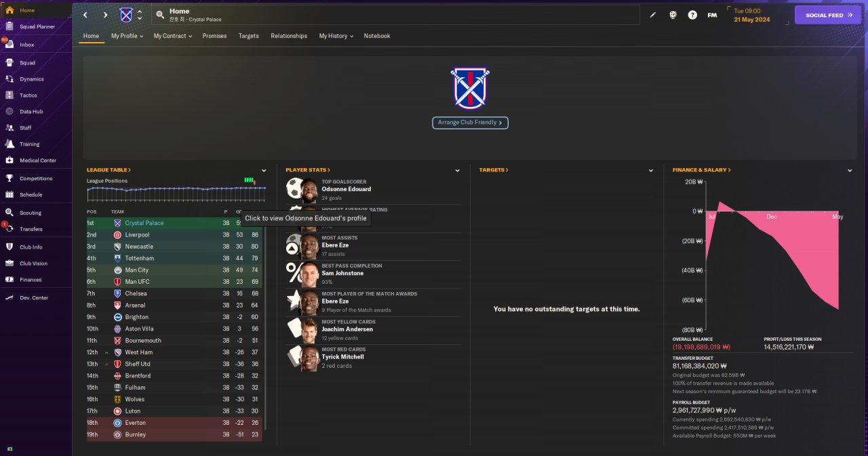Open the Data Hub sidebar icon
The image size is (868, 456).
click(9, 112)
